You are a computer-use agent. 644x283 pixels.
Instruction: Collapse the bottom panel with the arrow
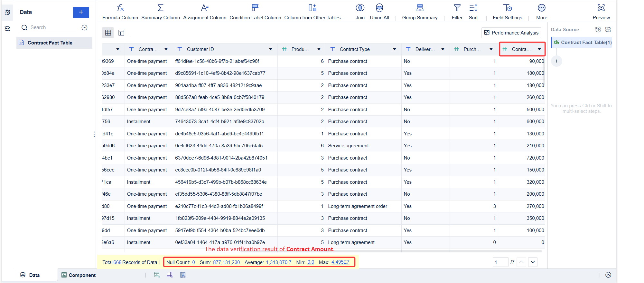pyautogui.click(x=608, y=275)
